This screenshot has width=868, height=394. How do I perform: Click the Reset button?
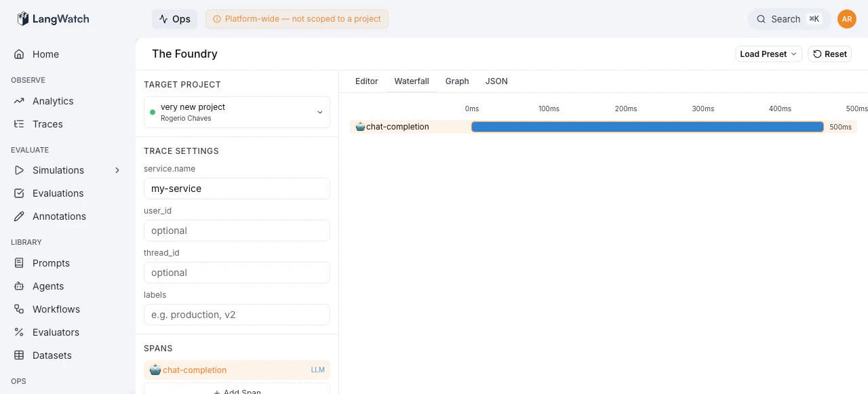[x=829, y=54]
